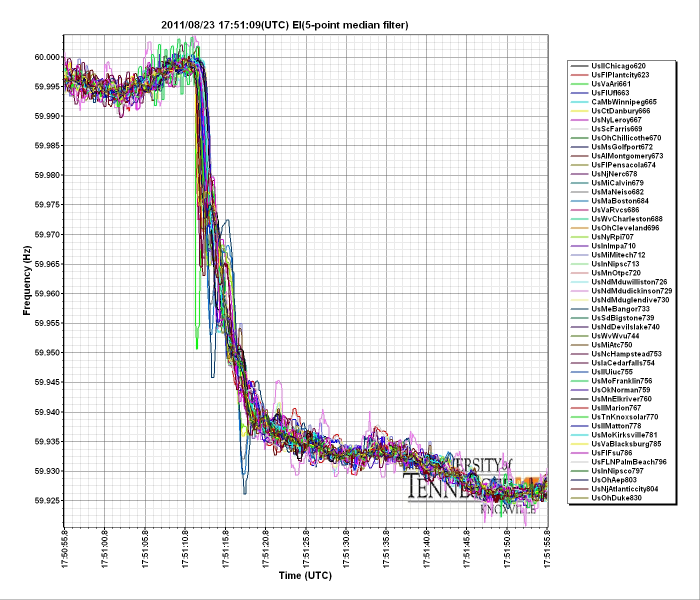Click the UsVaBlacksburg785 legend entry
The height and width of the screenshot is (600, 700).
click(626, 444)
